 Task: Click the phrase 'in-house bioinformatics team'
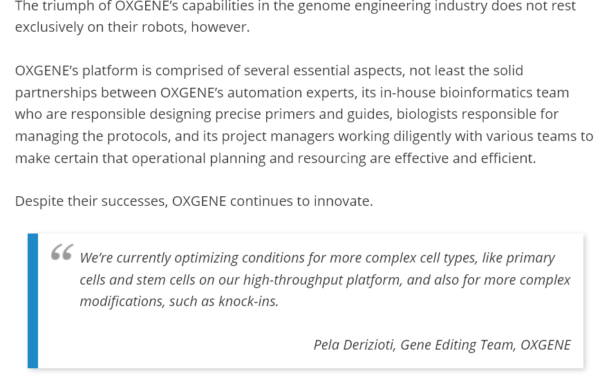click(x=474, y=93)
